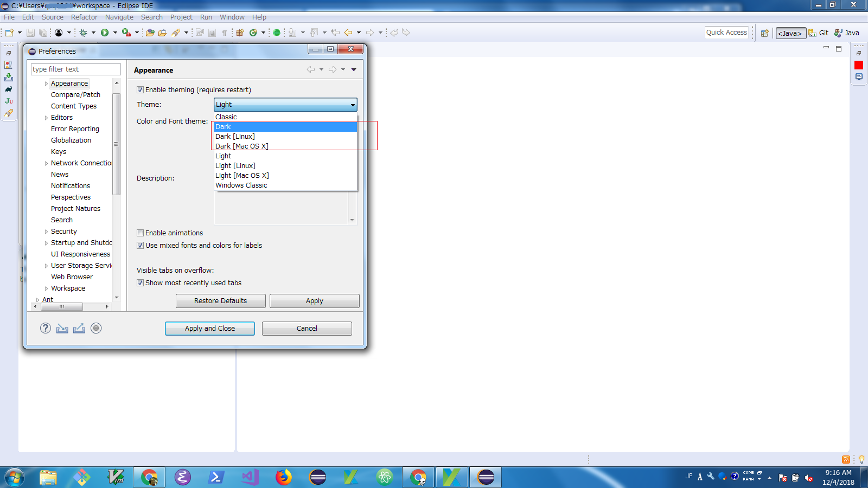Expand the Startup and Shutdown tree node
Viewport: 868px width, 488px height.
click(46, 243)
